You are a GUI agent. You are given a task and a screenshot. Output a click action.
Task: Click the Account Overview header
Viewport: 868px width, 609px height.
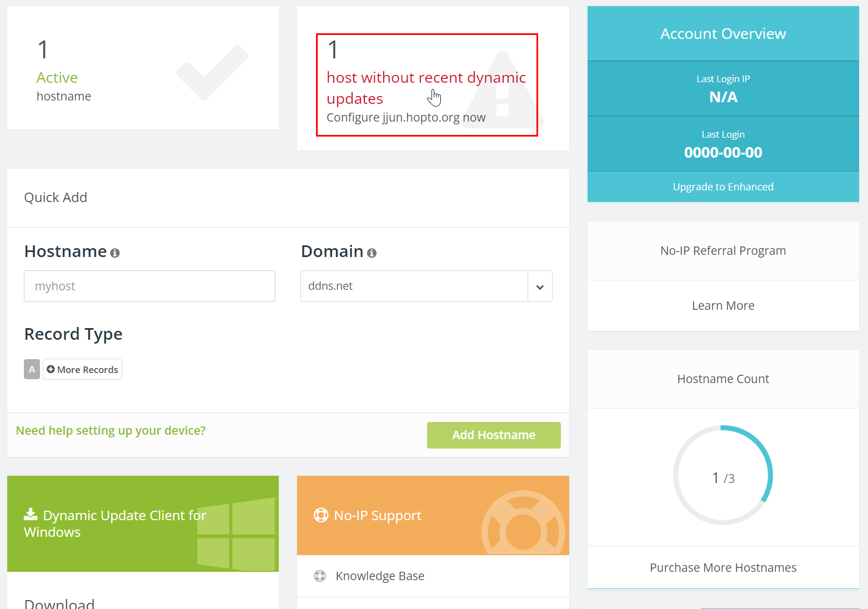(x=723, y=34)
